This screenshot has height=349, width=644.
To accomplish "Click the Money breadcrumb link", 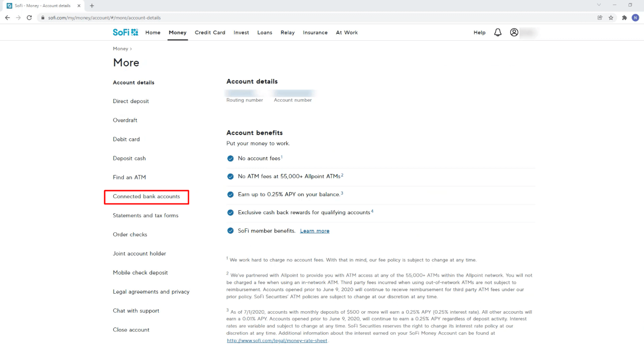I will click(120, 49).
